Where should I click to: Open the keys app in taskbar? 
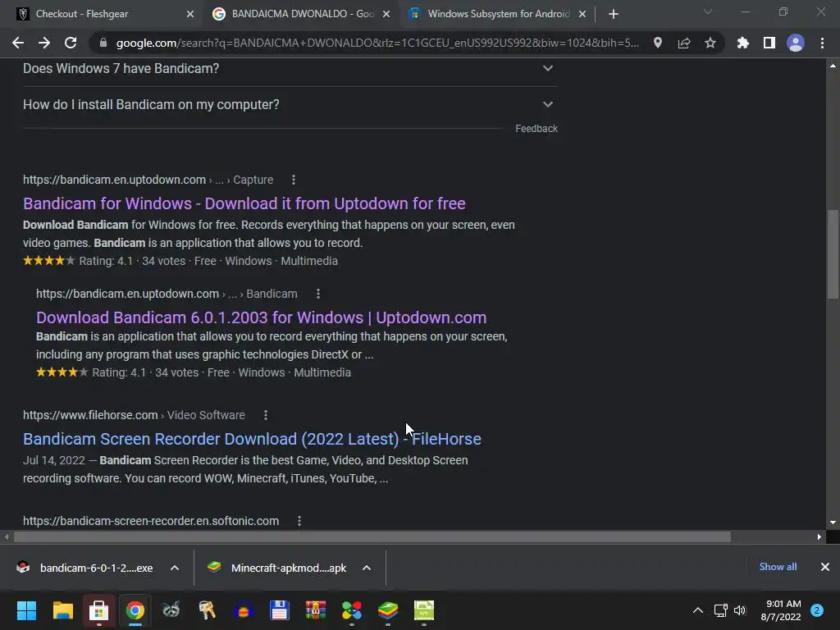[208, 610]
